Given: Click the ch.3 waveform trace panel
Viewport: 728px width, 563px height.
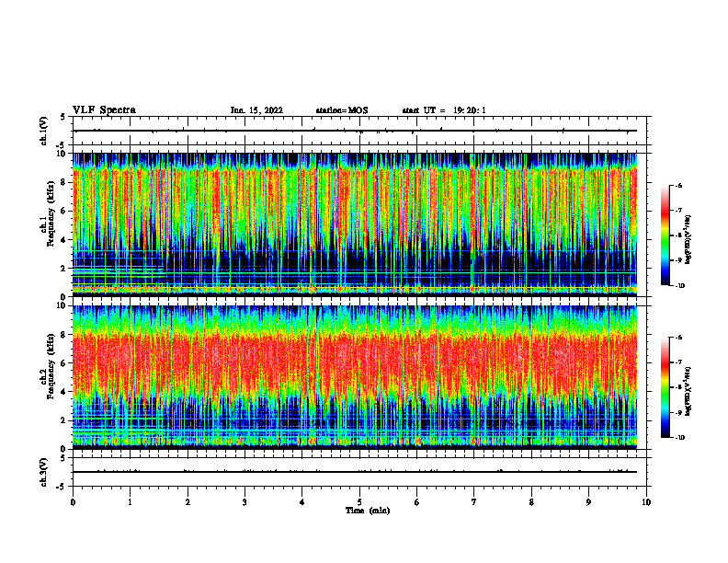Looking at the screenshot, I should (x=359, y=472).
